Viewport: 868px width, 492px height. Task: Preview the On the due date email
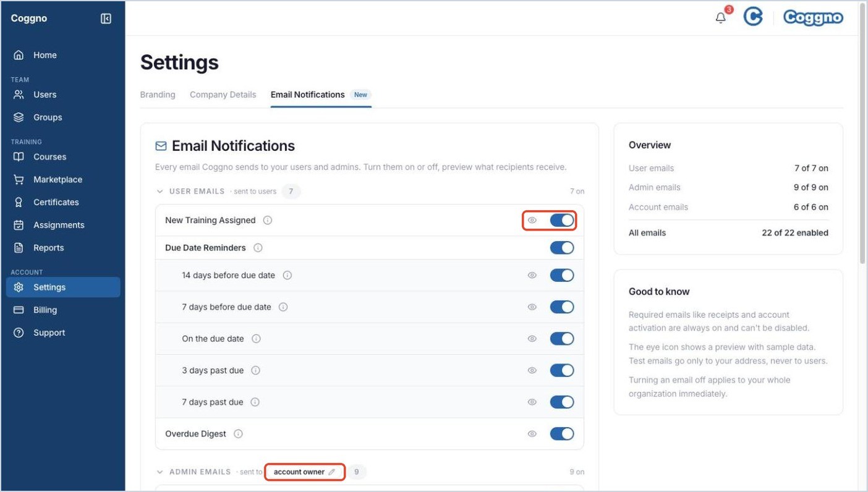point(532,339)
